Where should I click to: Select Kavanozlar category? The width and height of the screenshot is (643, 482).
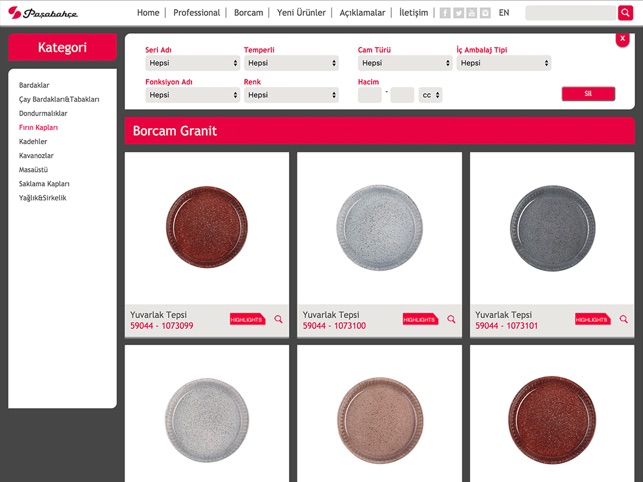point(36,155)
